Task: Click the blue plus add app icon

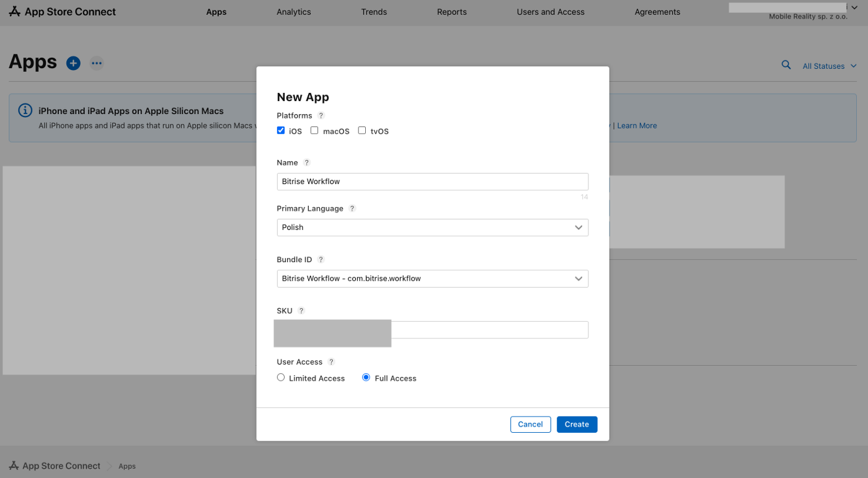Action: point(73,63)
